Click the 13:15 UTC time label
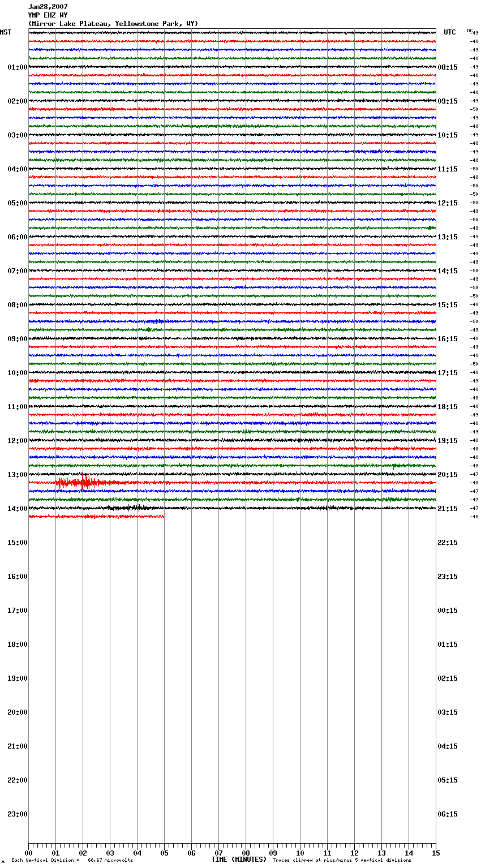This screenshot has height=868, width=481. (448, 237)
